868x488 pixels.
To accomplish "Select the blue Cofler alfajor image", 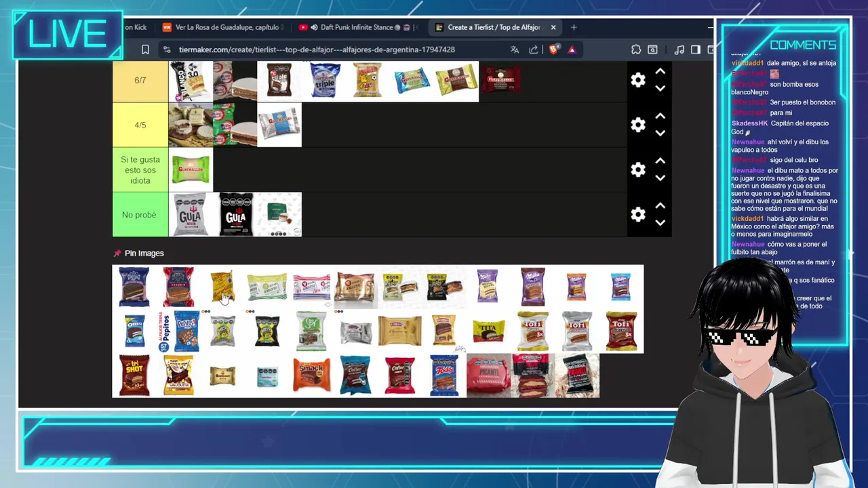I will [x=355, y=375].
